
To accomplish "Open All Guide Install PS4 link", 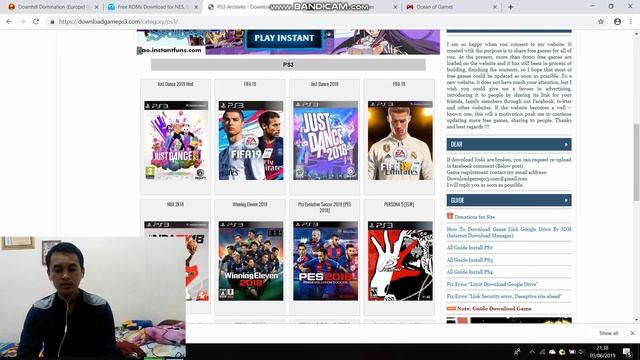I will pyautogui.click(x=469, y=272).
